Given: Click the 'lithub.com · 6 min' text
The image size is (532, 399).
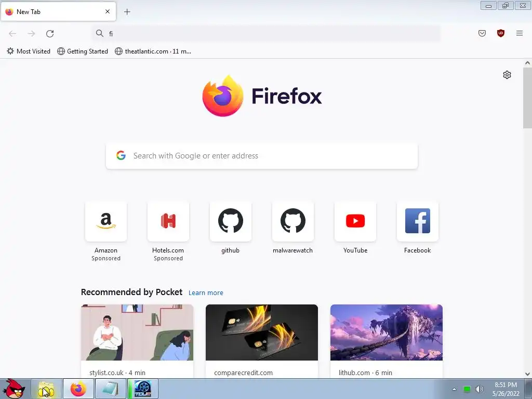Looking at the screenshot, I should click(x=365, y=373).
